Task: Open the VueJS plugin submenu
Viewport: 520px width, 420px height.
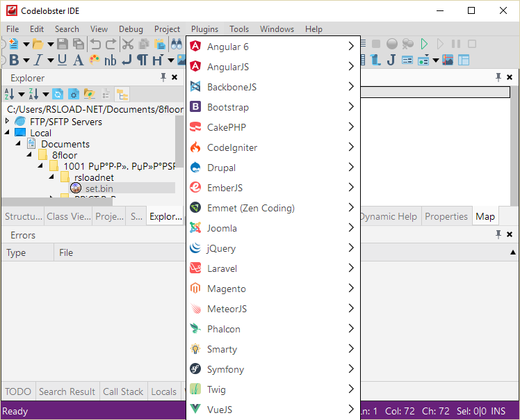Action: [273, 409]
